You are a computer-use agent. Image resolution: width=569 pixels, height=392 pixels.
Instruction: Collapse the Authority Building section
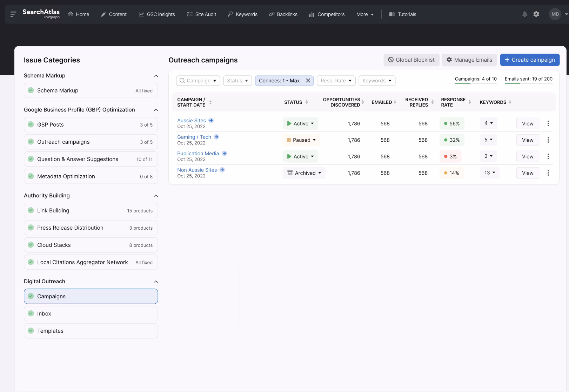[156, 196]
